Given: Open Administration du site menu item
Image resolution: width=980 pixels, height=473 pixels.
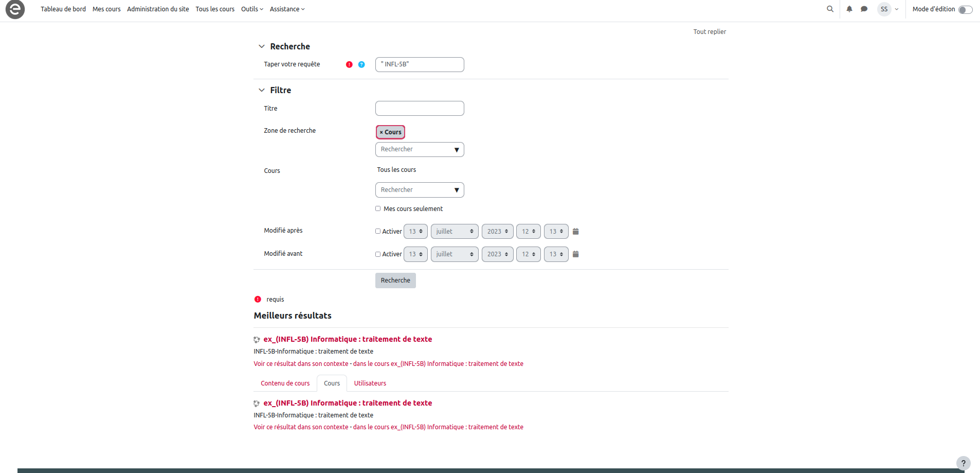Looking at the screenshot, I should pos(158,9).
